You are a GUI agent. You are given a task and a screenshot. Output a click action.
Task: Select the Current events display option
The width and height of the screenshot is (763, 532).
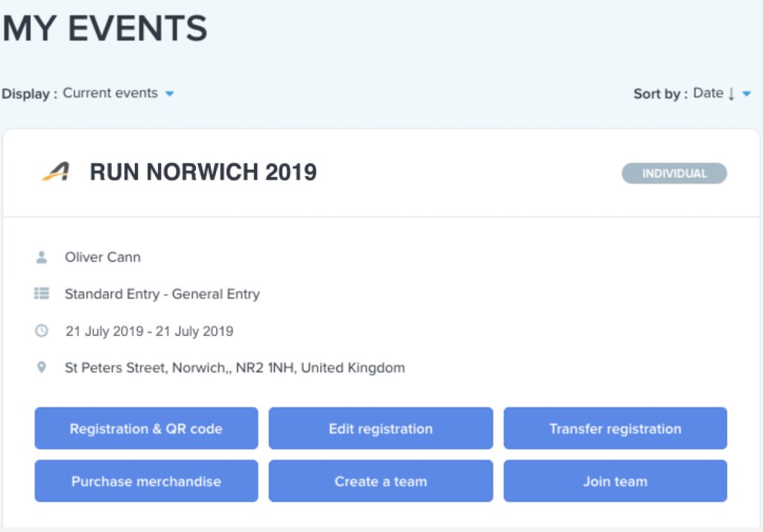pyautogui.click(x=110, y=93)
